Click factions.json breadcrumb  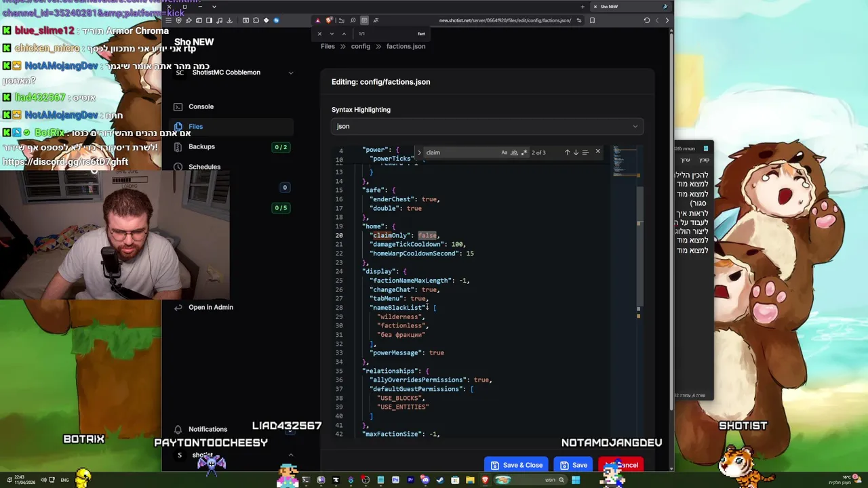[x=406, y=46]
